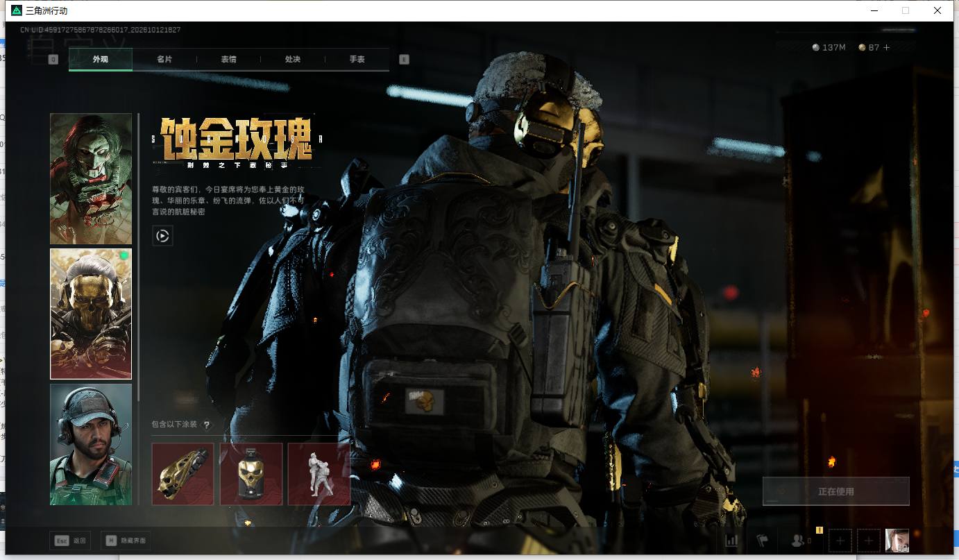The width and height of the screenshot is (959, 560).
Task: Select the 表情 tab
Action: [x=228, y=60]
